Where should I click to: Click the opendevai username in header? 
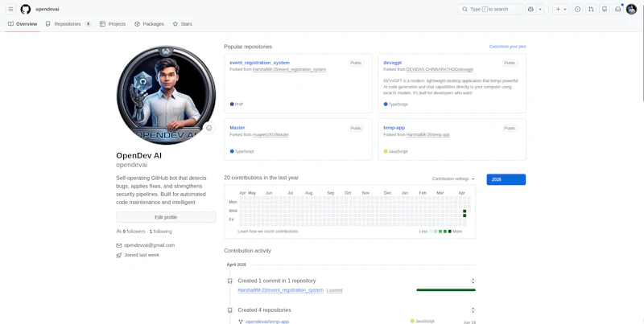47,9
